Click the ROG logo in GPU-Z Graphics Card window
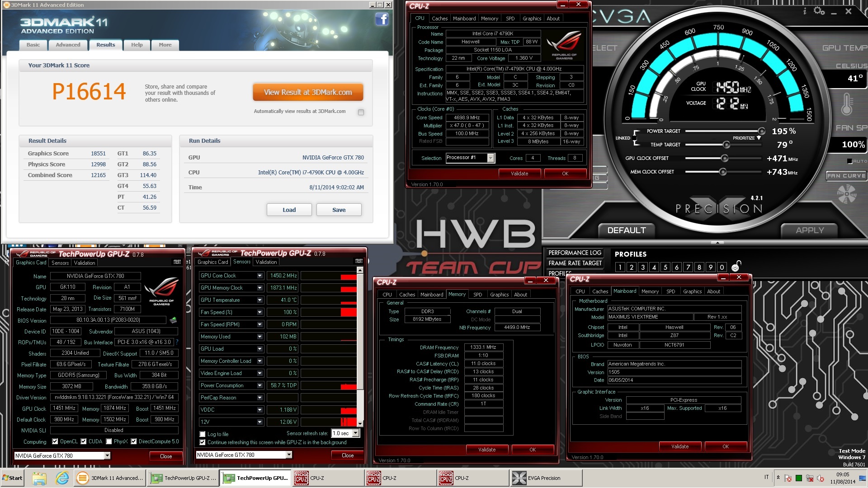The width and height of the screenshot is (868, 488). pyautogui.click(x=161, y=291)
